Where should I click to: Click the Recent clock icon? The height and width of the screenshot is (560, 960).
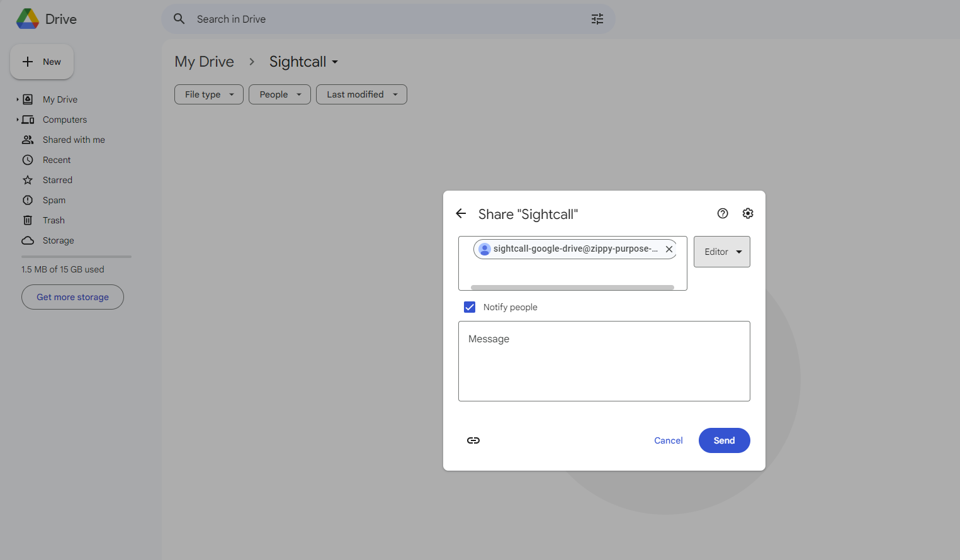pos(28,160)
